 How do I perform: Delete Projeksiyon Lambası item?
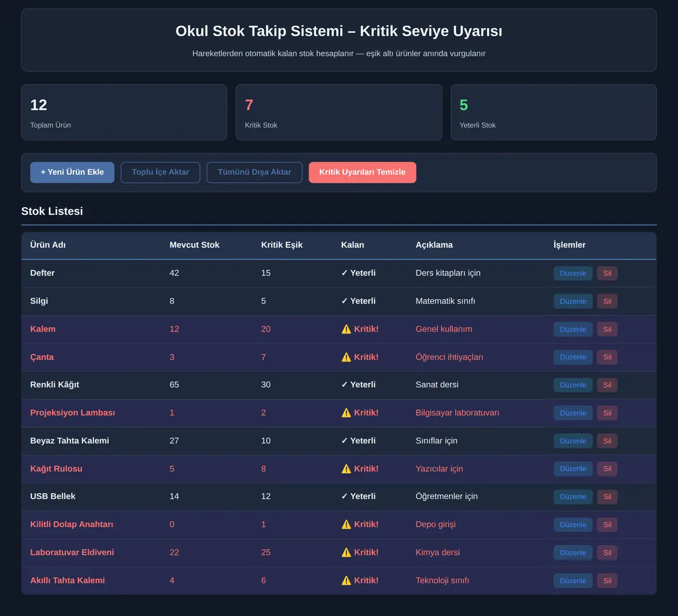pos(607,413)
